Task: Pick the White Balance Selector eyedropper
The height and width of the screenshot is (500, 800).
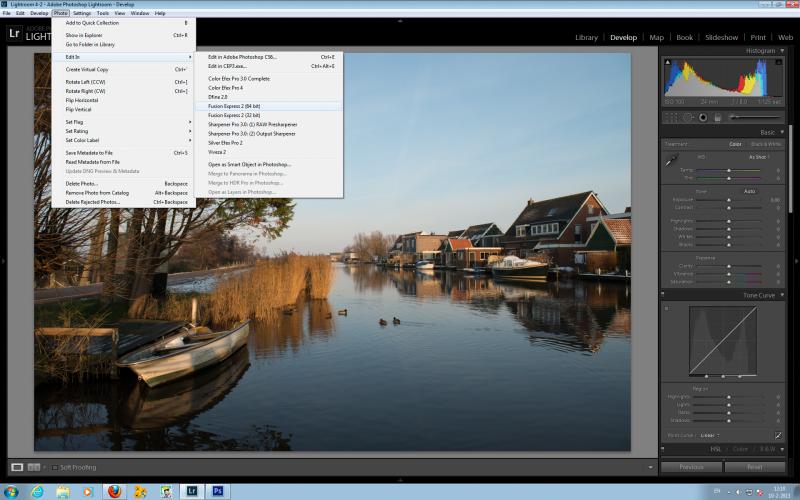Action: pos(672,160)
